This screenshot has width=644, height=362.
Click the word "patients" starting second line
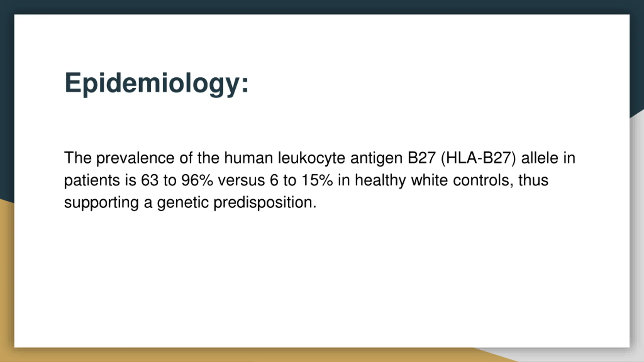tap(92, 180)
